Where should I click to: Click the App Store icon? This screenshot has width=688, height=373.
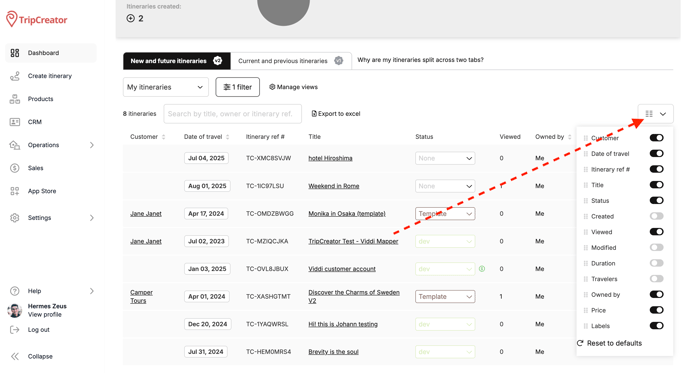(x=15, y=191)
